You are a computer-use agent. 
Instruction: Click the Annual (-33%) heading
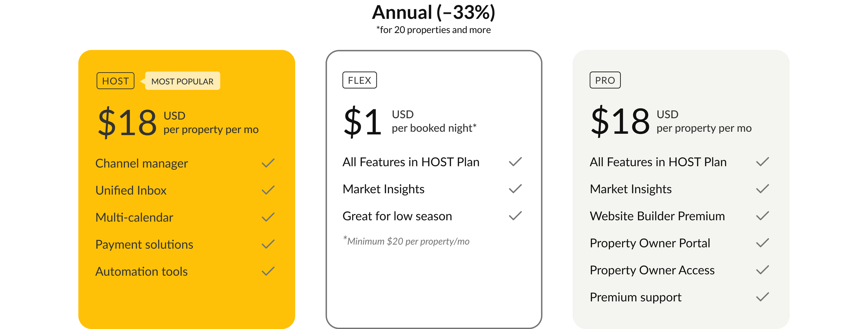434,13
